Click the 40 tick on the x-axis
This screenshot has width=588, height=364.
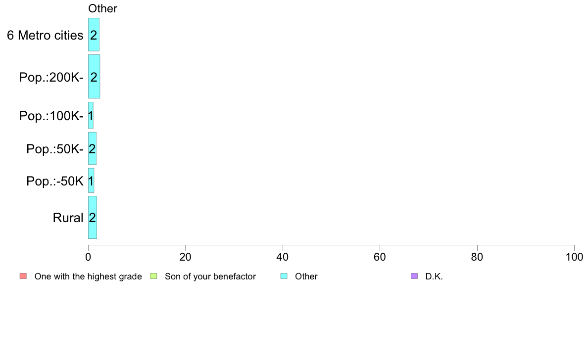tap(283, 257)
